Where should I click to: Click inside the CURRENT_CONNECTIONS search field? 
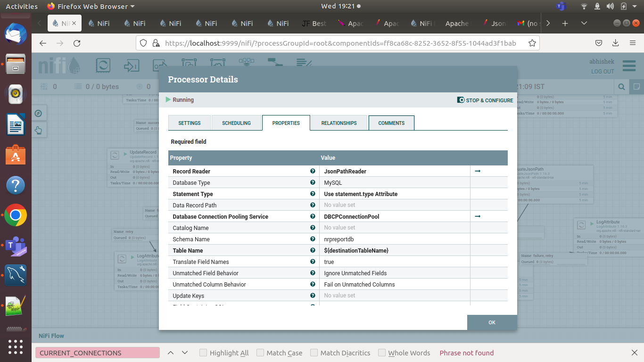(97, 353)
